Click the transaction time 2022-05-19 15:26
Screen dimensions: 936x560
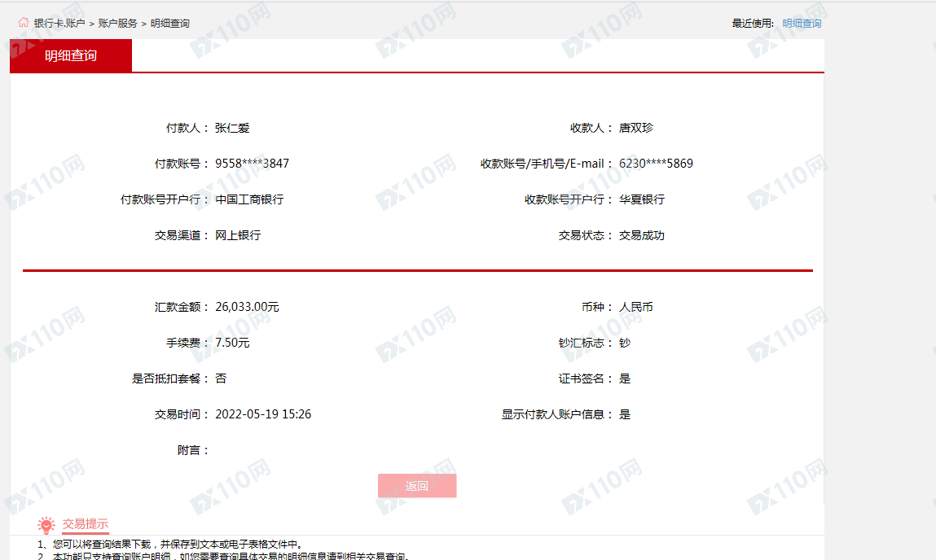point(263,414)
